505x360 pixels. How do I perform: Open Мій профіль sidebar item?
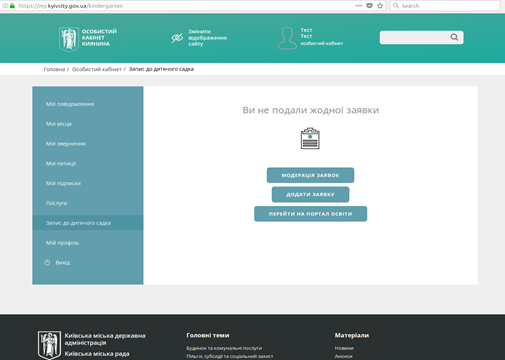click(62, 243)
